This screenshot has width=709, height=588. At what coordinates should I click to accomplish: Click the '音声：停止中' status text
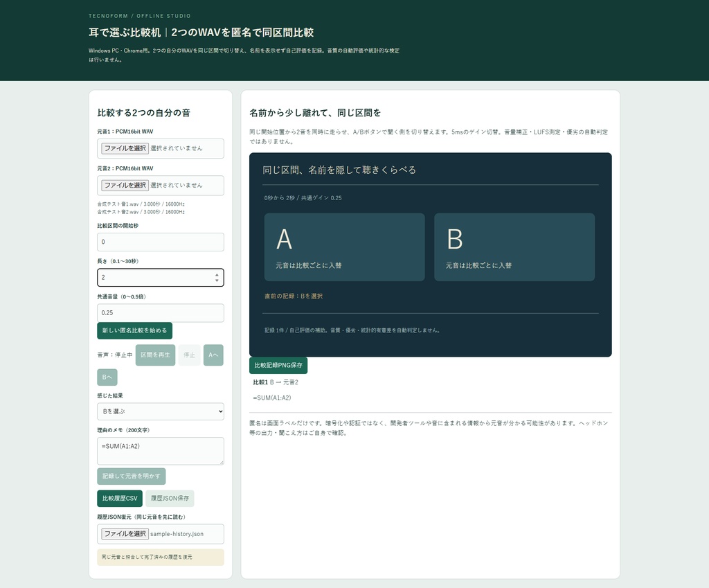pos(115,355)
